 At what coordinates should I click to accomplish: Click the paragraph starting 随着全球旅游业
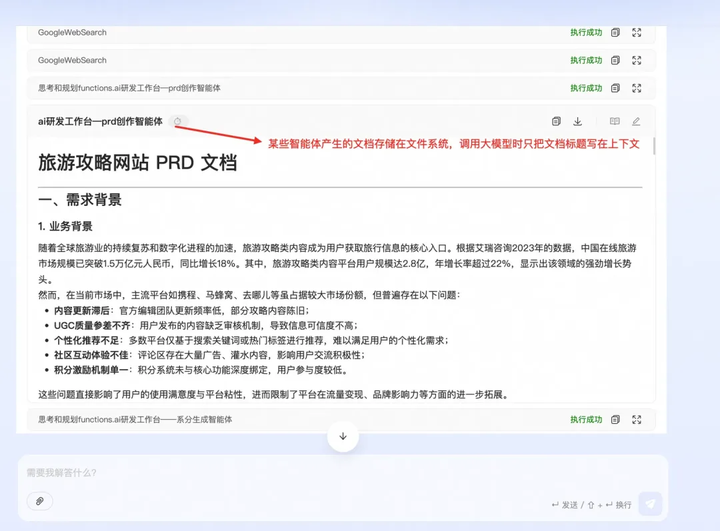tap(338, 264)
